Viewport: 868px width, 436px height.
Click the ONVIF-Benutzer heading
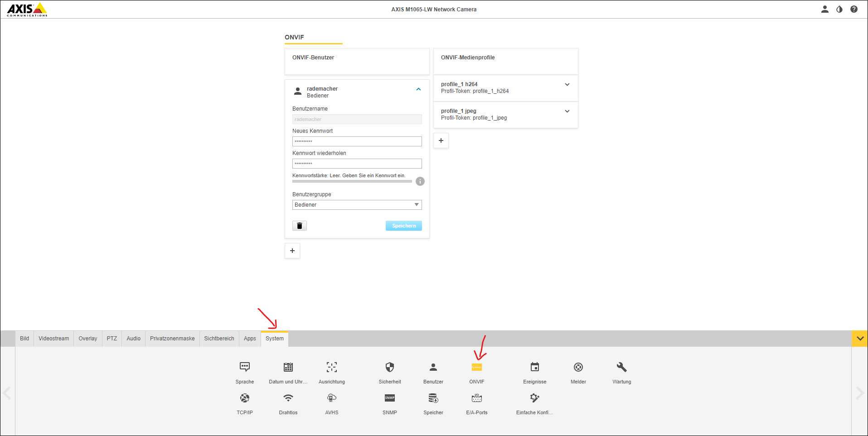313,58
